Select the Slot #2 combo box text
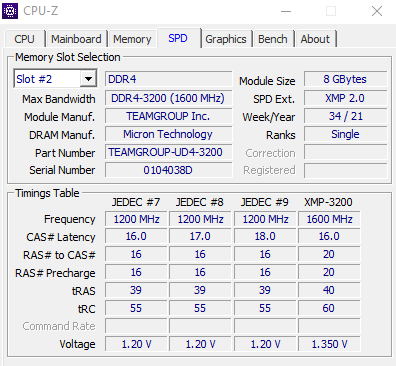Viewport: 396px width, 366px height. tap(47, 79)
